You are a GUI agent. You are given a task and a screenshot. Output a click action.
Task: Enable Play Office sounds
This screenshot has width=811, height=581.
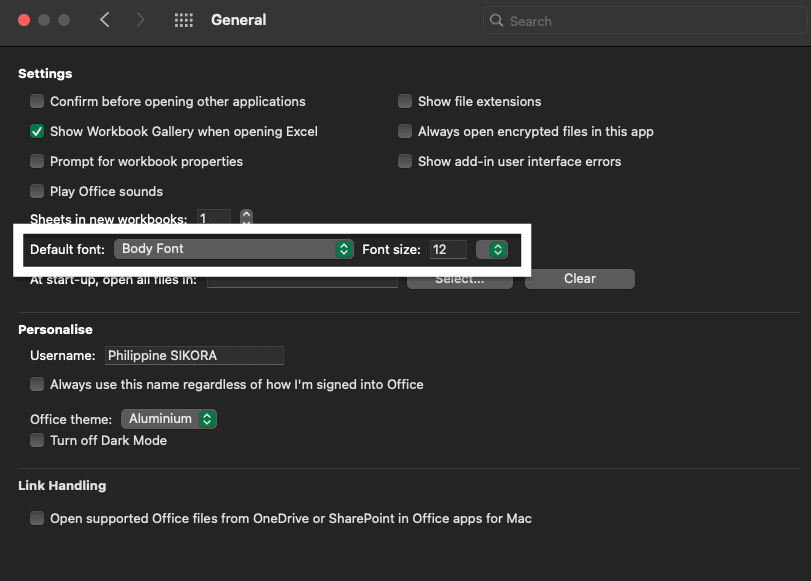(37, 191)
